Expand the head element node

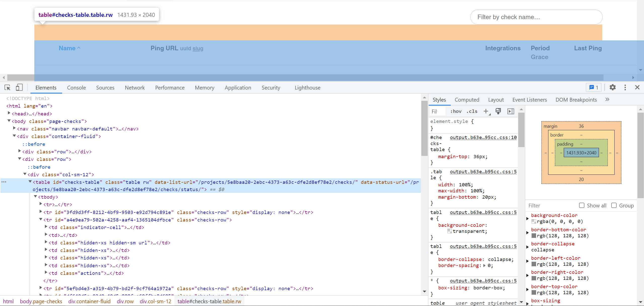click(9, 113)
